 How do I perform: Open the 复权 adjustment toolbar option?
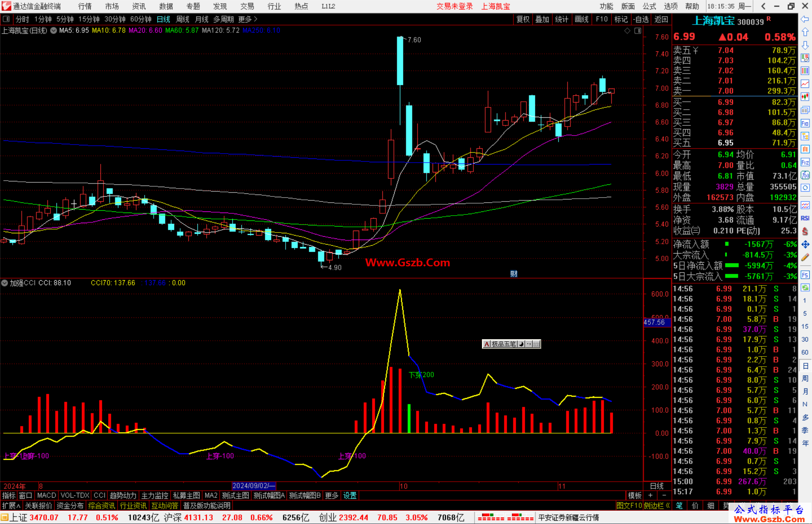523,19
